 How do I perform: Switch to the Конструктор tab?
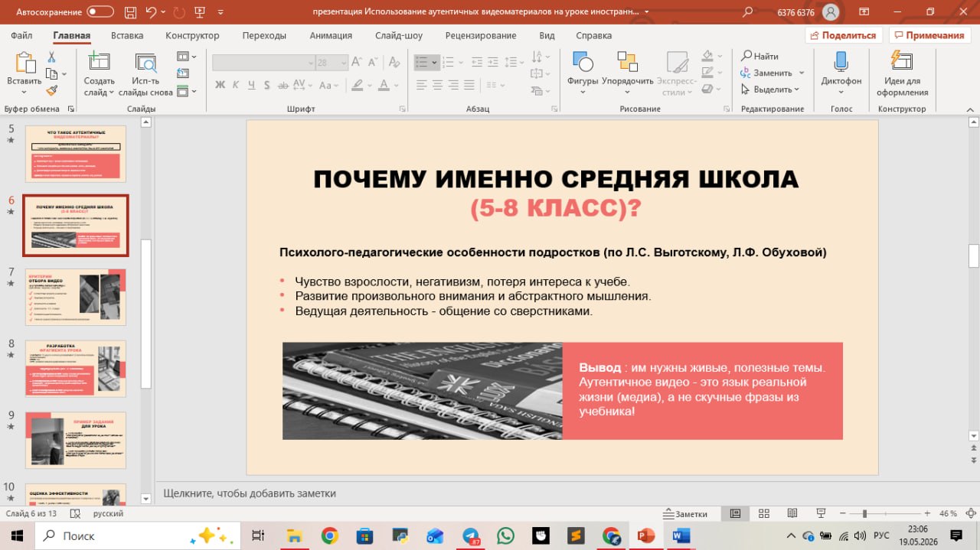tap(192, 36)
